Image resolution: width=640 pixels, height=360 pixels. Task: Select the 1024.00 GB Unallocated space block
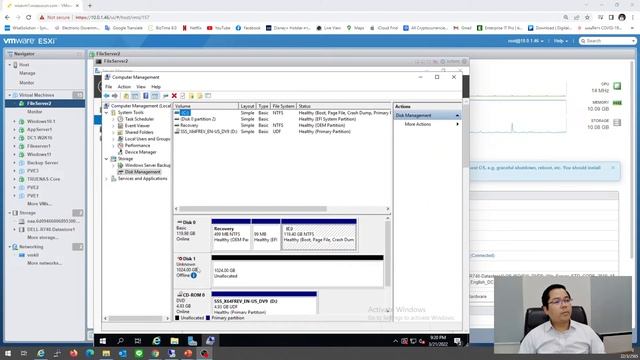coord(297,271)
